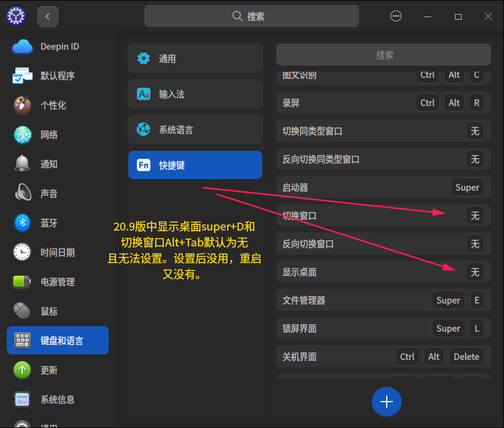Viewport: 504px width, 428px height.
Task: Set shortcut for 切换窗口 (无)
Action: click(x=475, y=215)
